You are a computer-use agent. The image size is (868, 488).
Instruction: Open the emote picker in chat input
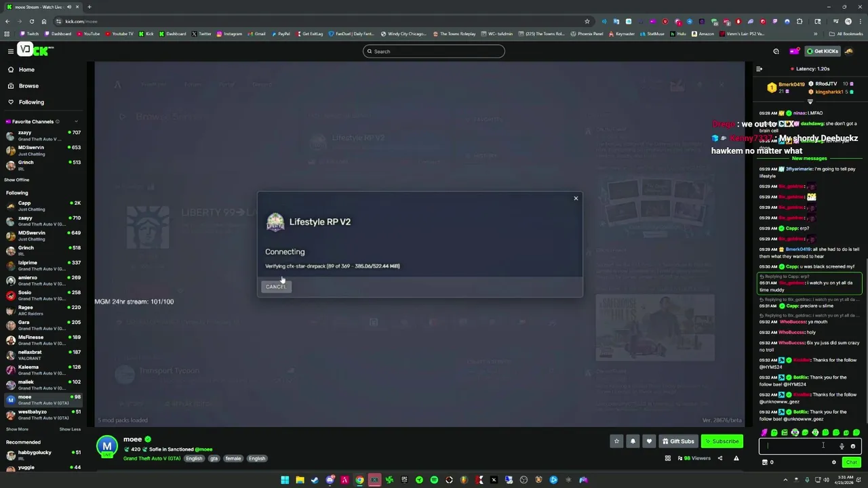853,446
